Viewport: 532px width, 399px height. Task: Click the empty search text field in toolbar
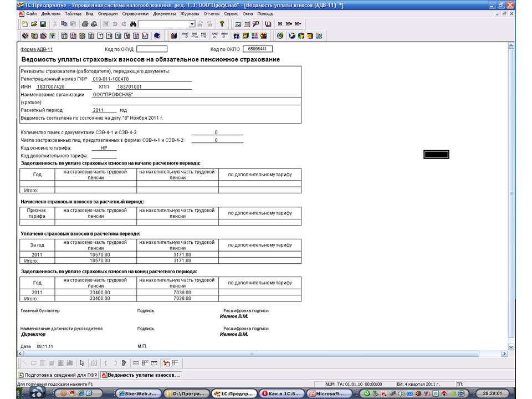point(163,24)
